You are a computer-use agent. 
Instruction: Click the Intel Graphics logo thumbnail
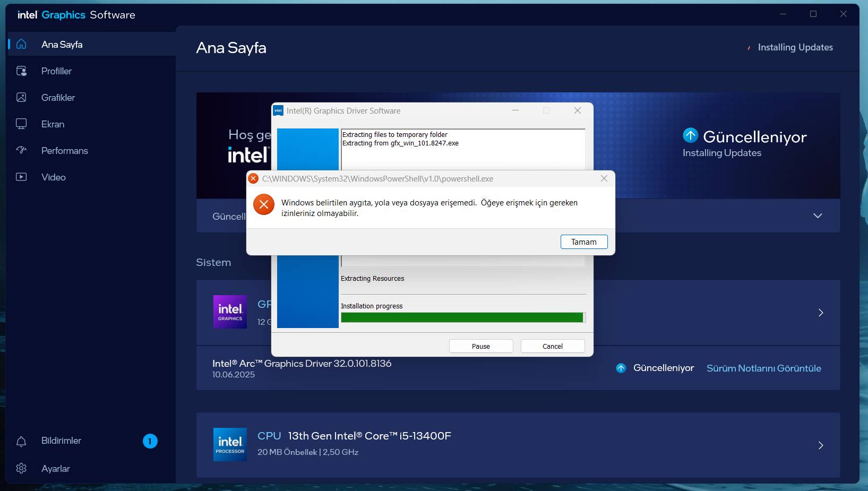[x=230, y=312]
